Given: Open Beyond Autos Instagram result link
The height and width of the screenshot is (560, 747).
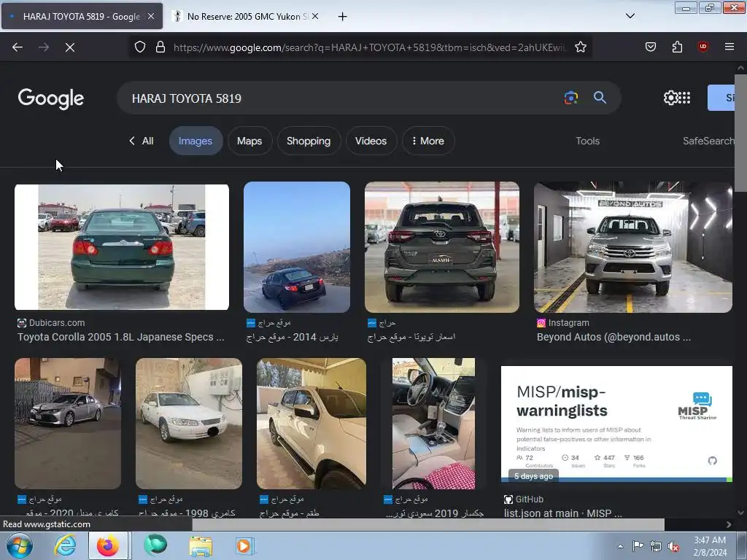Looking at the screenshot, I should click(x=614, y=337).
